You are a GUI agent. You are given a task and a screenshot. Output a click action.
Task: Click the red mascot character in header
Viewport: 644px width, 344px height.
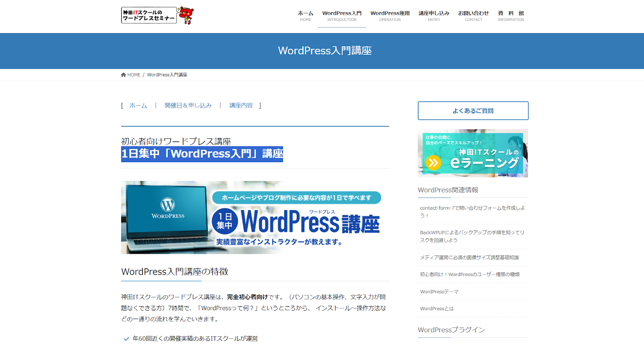pos(186,15)
